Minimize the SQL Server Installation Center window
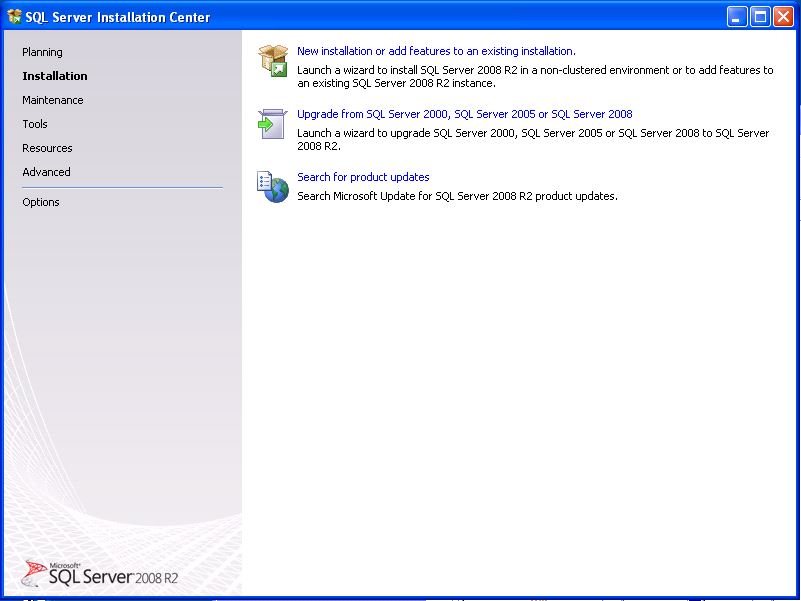The image size is (801, 601). pos(737,16)
